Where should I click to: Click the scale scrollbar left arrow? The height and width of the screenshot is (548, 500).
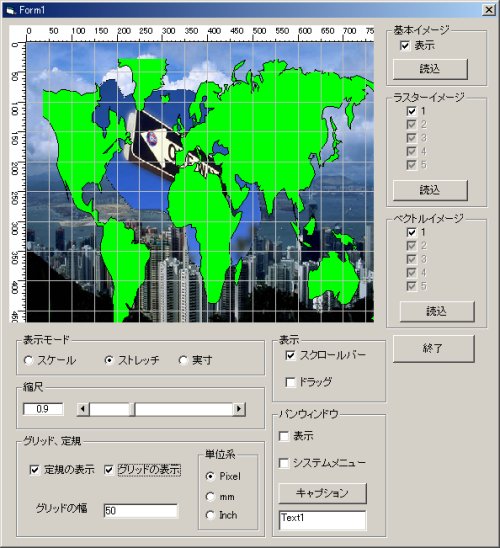[83, 409]
